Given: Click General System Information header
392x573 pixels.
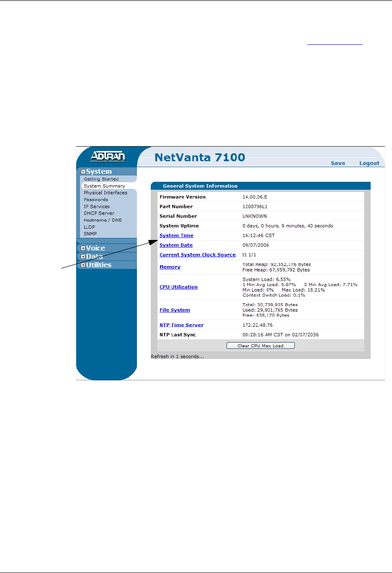Looking at the screenshot, I should point(200,186).
